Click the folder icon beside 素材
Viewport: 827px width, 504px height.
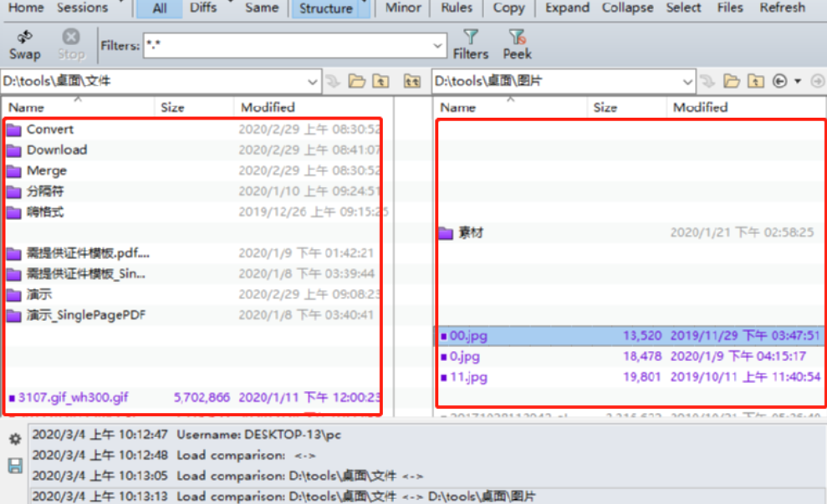click(446, 233)
